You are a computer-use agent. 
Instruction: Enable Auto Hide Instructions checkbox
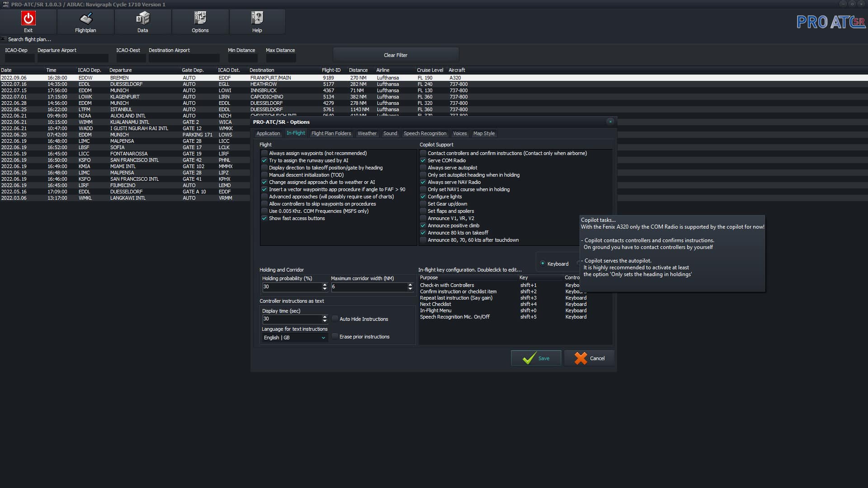[x=335, y=319]
